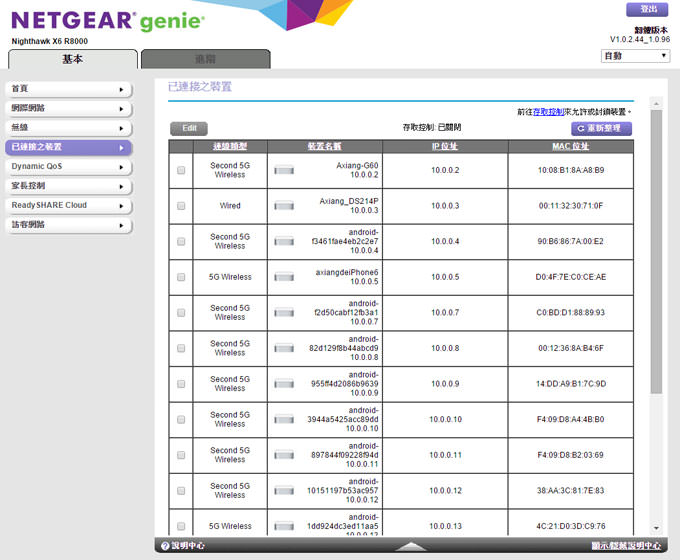The image size is (680, 560).
Task: Click the 登出 logout button
Action: [647, 10]
